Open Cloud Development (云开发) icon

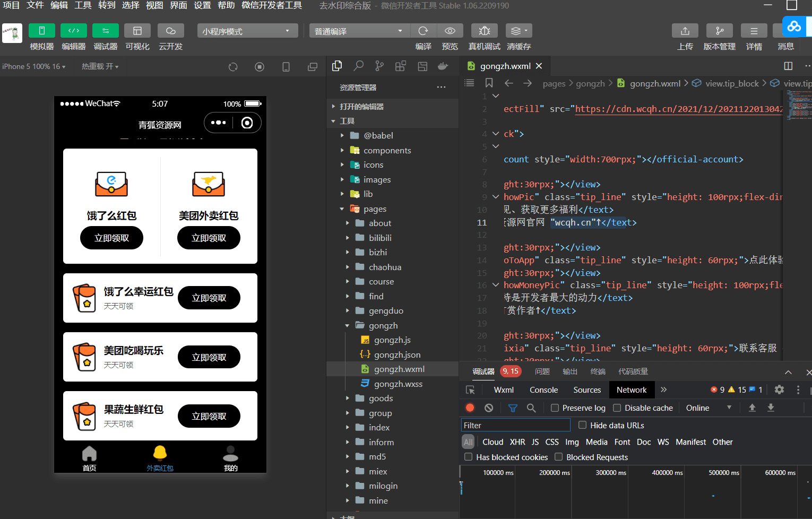(x=170, y=31)
